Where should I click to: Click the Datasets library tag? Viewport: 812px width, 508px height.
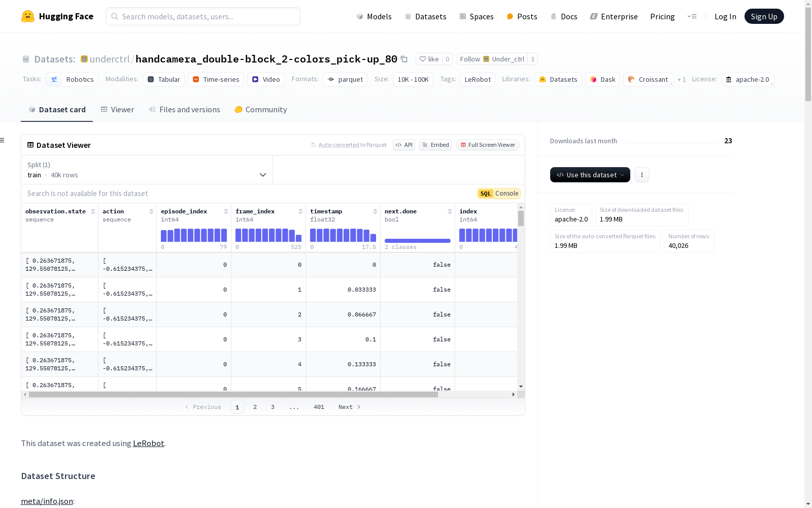pos(558,79)
